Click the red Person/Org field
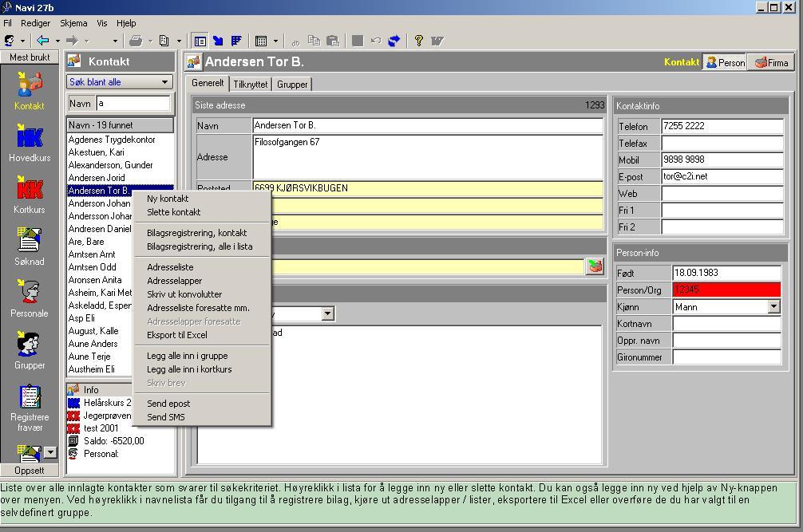 tap(726, 290)
